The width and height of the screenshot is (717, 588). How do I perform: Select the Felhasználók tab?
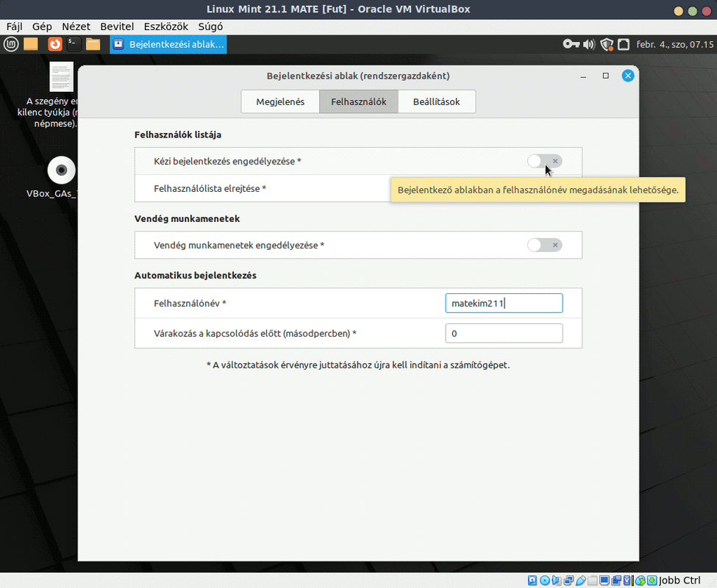point(359,102)
